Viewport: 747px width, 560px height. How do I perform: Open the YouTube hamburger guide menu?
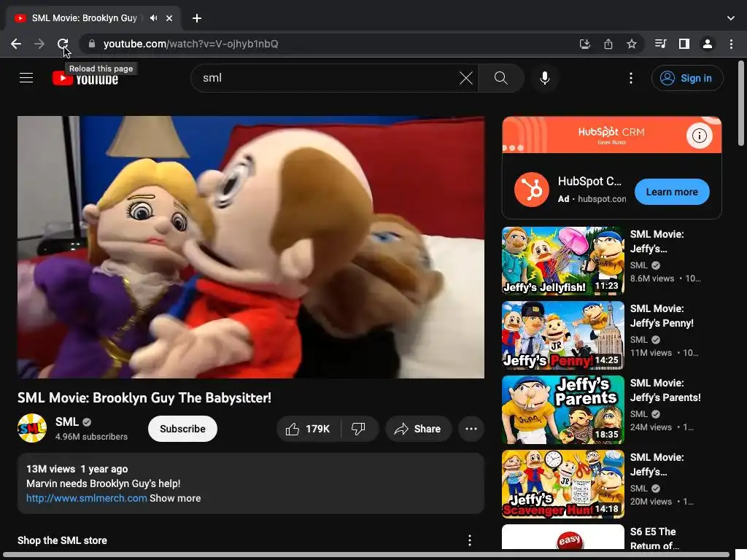tap(26, 77)
